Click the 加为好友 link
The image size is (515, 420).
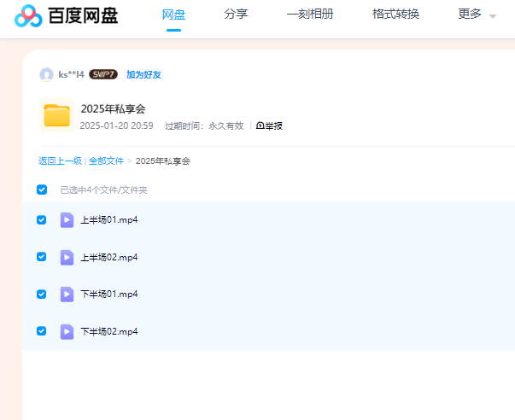point(143,74)
